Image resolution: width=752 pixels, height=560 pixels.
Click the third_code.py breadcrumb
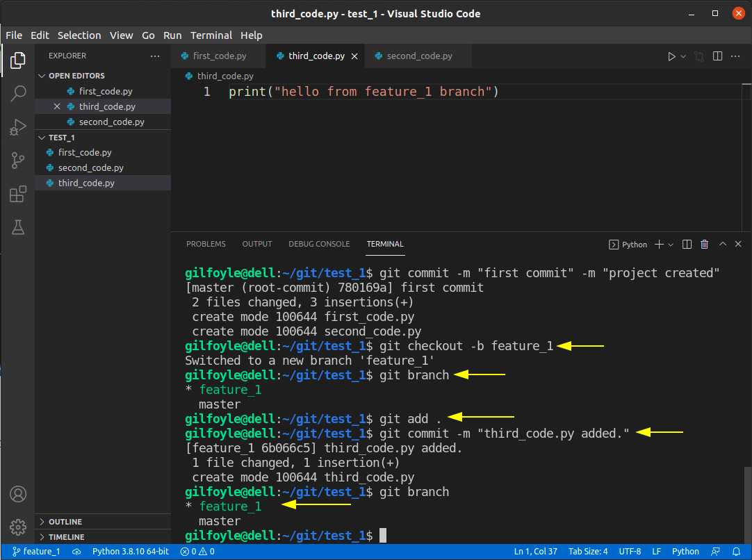(220, 76)
